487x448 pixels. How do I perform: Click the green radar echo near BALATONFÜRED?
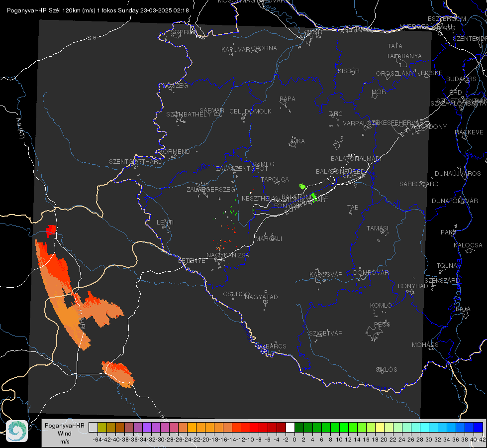pyautogui.click(x=302, y=187)
